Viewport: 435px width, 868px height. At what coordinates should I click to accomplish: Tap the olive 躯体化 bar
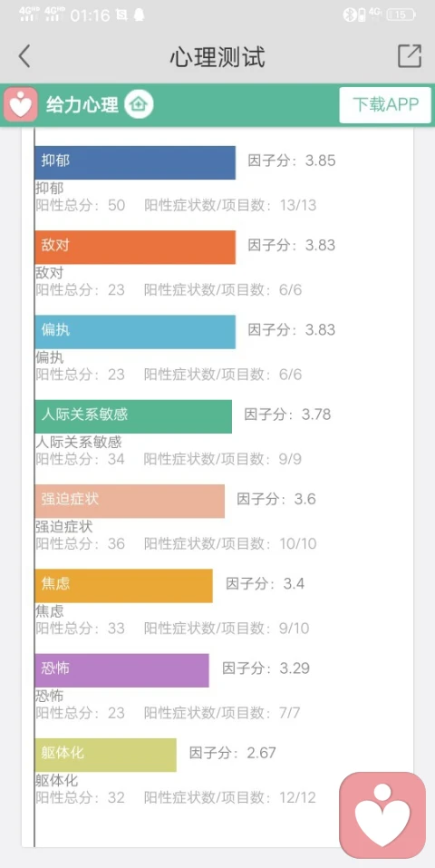click(x=106, y=755)
